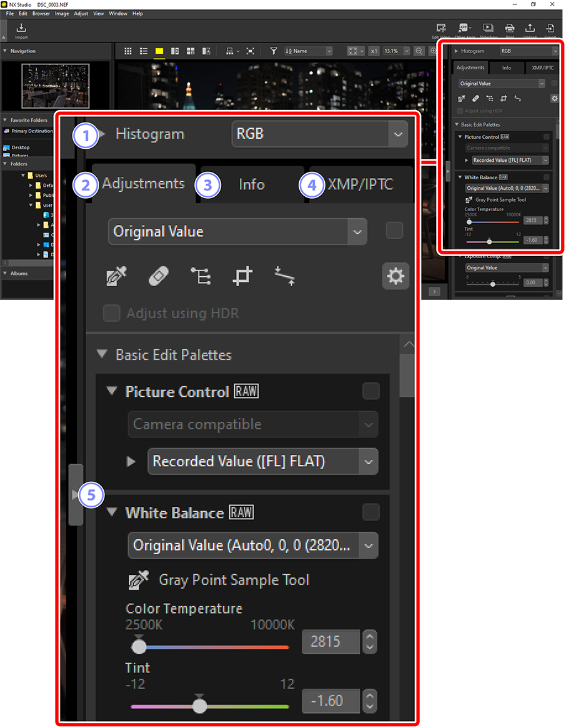Select the crop tool in the enlarged panel
This screenshot has width=566, height=728.
(x=242, y=276)
